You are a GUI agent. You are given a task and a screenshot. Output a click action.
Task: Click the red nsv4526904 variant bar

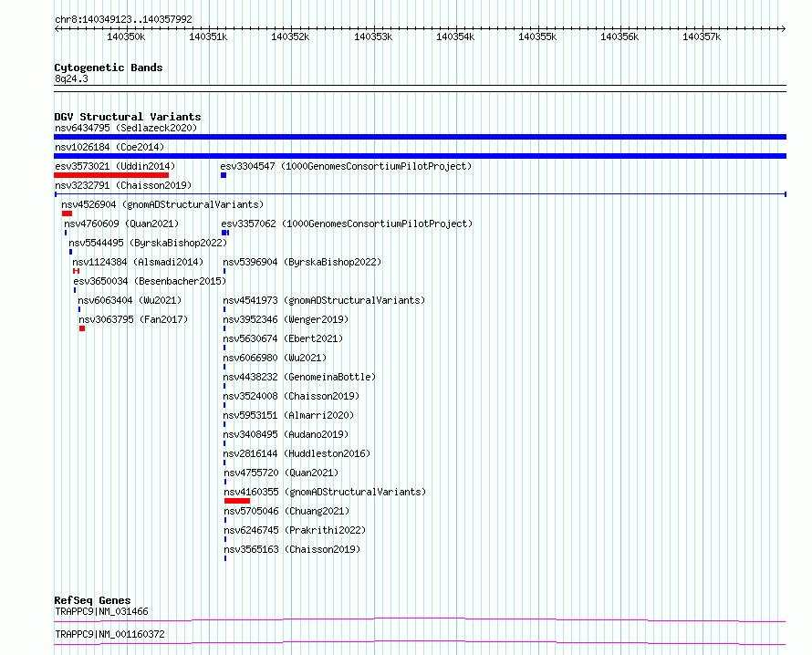point(67,213)
